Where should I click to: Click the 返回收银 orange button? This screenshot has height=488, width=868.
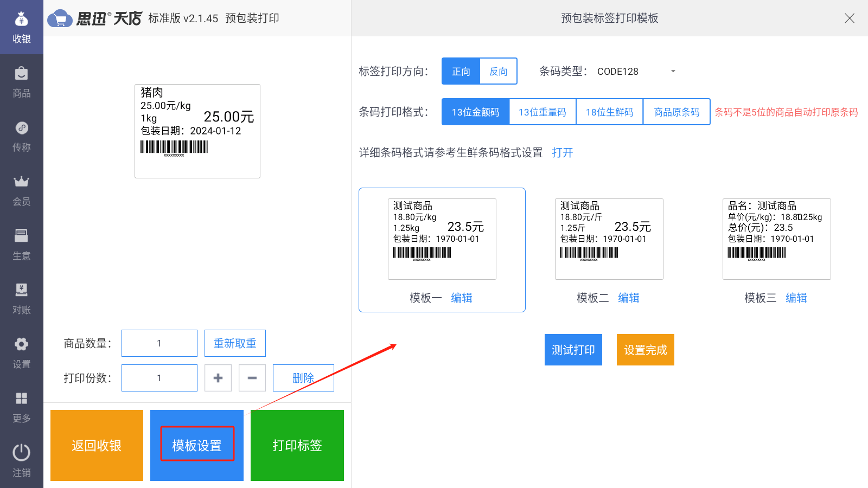(97, 445)
